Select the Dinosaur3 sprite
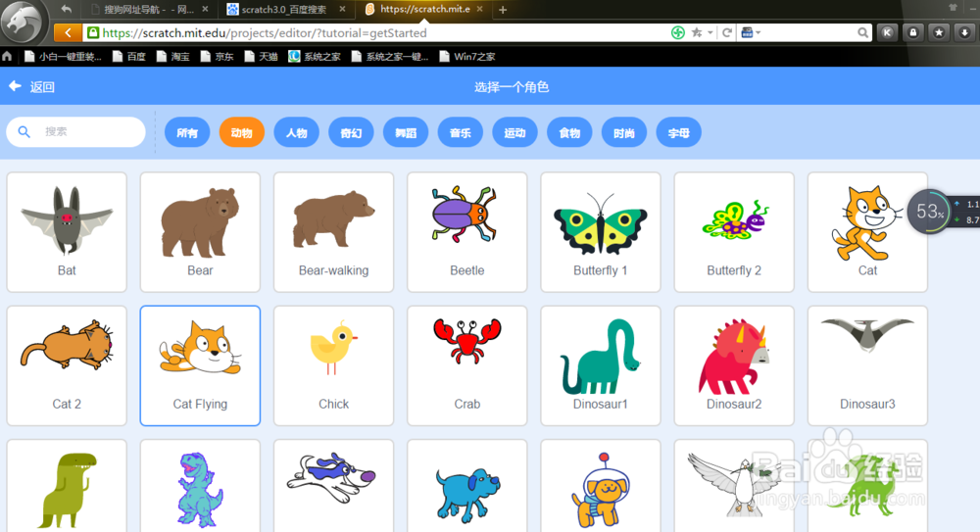Screen dimensions: 980x532 (x=867, y=365)
